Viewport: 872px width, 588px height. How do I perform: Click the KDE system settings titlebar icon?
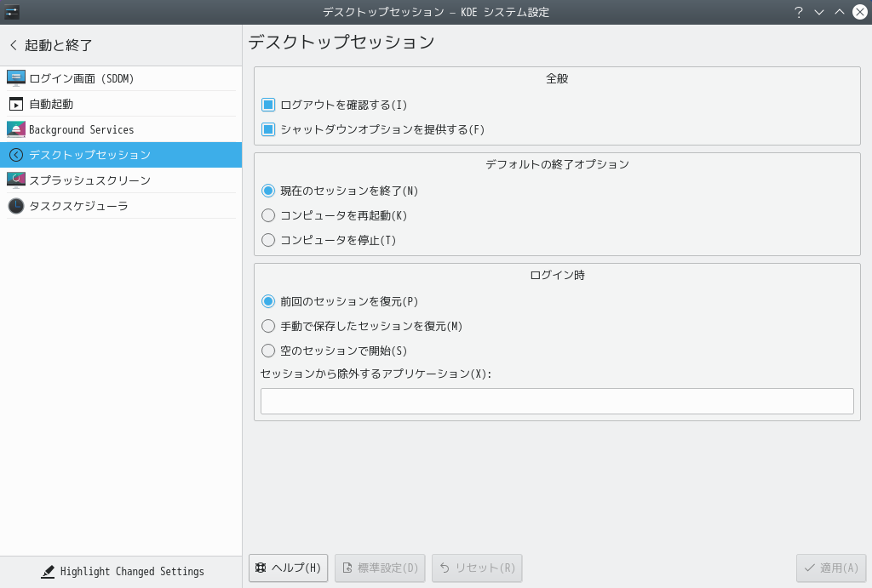pos(12,12)
